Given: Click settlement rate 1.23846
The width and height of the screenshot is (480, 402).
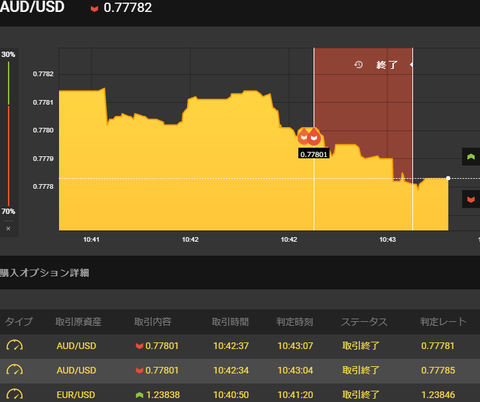Looking at the screenshot, I should click(438, 395).
